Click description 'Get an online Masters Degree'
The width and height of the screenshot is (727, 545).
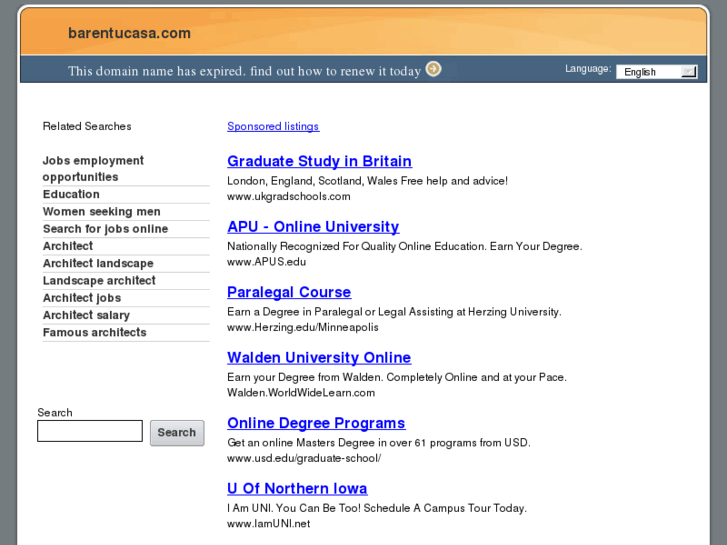(x=379, y=442)
